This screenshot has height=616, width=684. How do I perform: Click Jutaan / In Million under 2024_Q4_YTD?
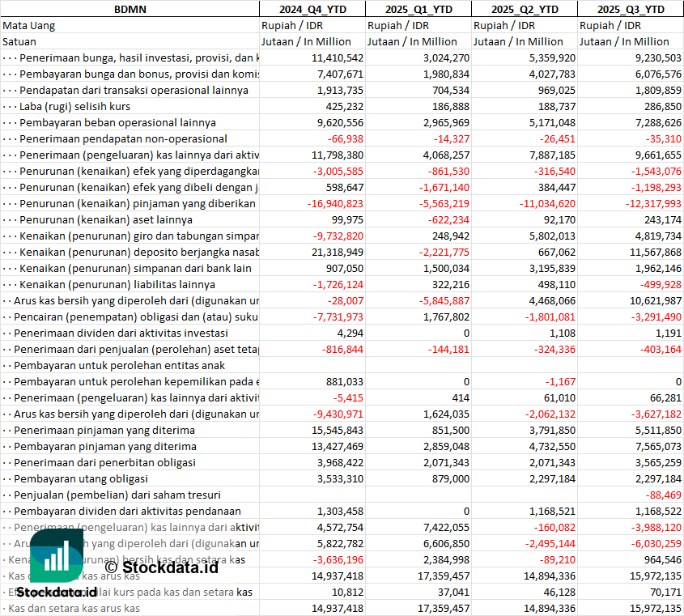pos(306,41)
